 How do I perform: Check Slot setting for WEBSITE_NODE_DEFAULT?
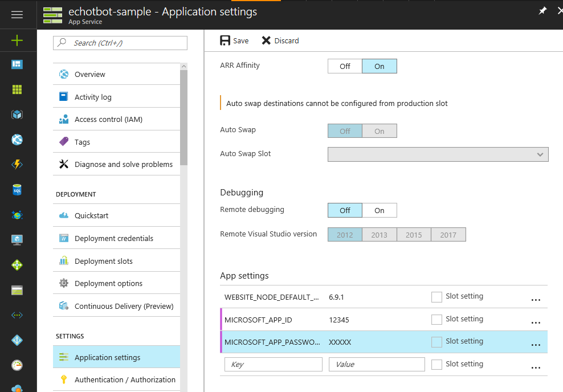(x=436, y=297)
